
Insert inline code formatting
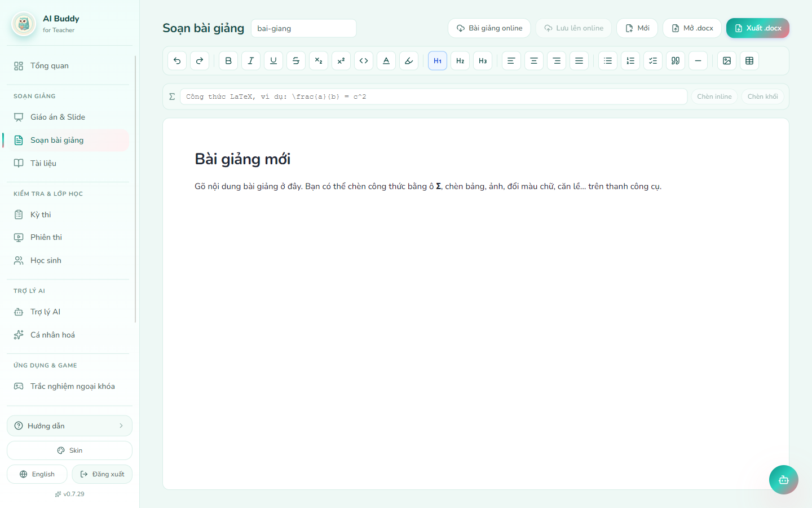(364, 61)
